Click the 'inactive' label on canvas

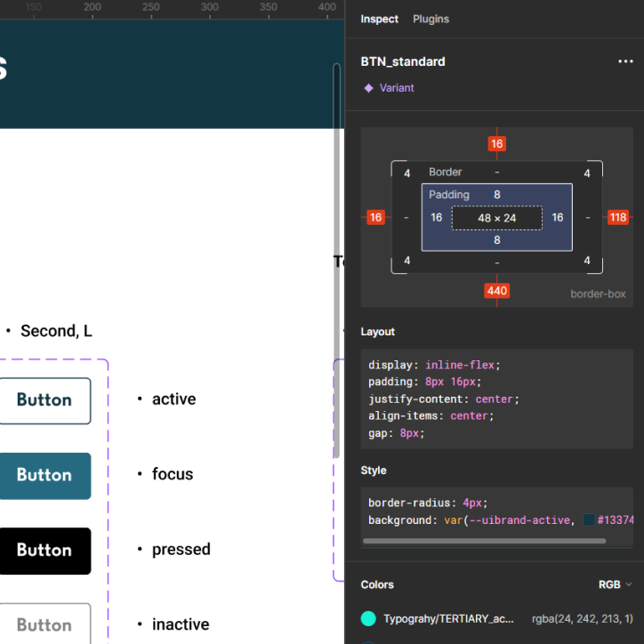(181, 624)
